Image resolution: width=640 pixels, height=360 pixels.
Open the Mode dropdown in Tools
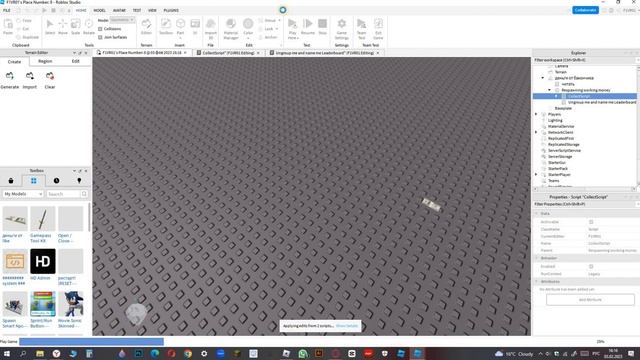click(122, 20)
